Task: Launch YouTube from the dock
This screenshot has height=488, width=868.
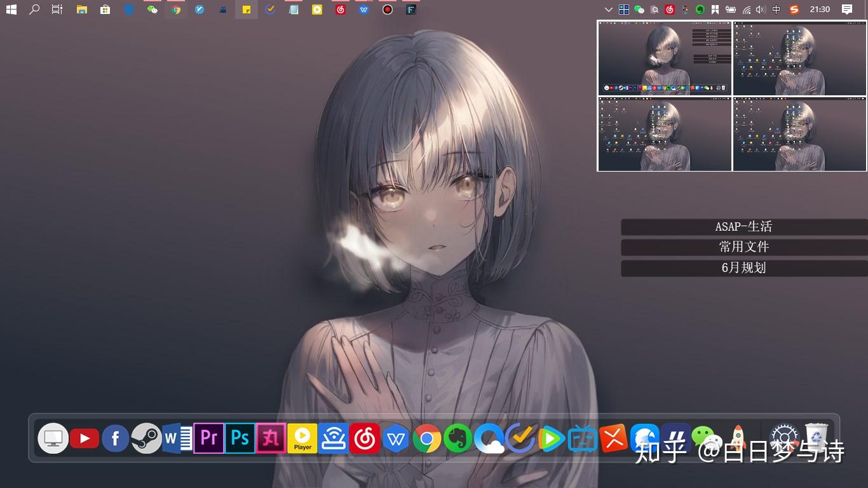Action: [85, 438]
